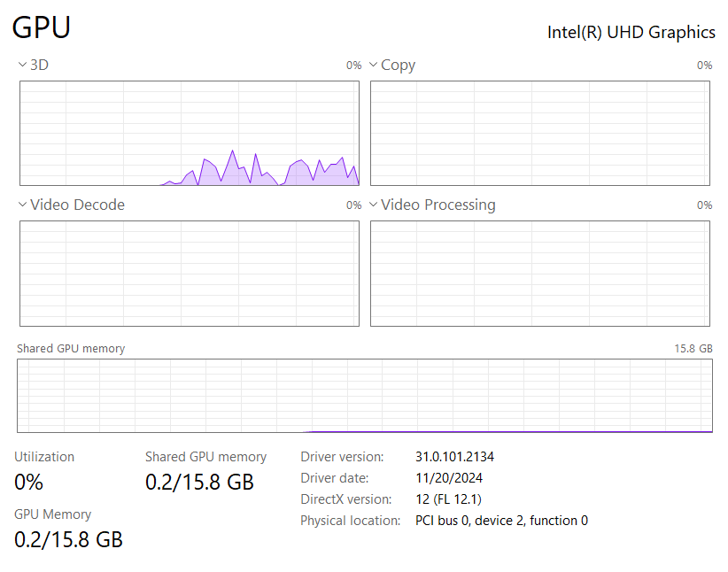Click the Utilization 0% readout
This screenshot has height=572, width=728.
(29, 482)
